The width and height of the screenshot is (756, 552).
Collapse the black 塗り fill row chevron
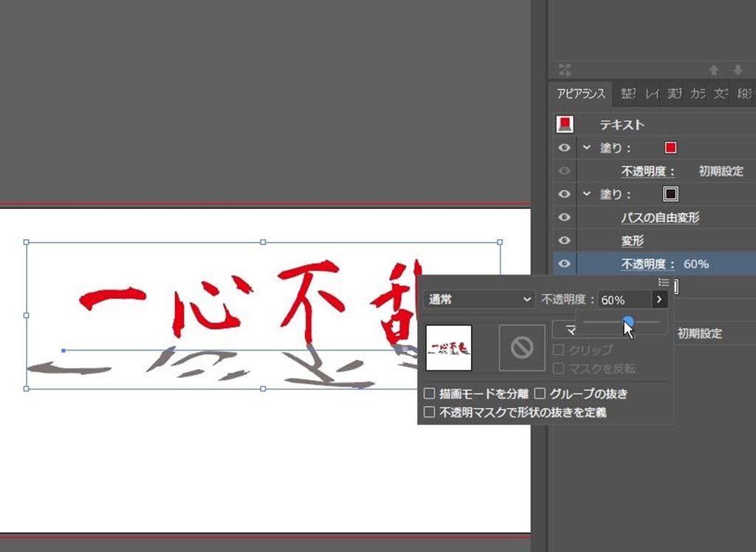[x=587, y=194]
